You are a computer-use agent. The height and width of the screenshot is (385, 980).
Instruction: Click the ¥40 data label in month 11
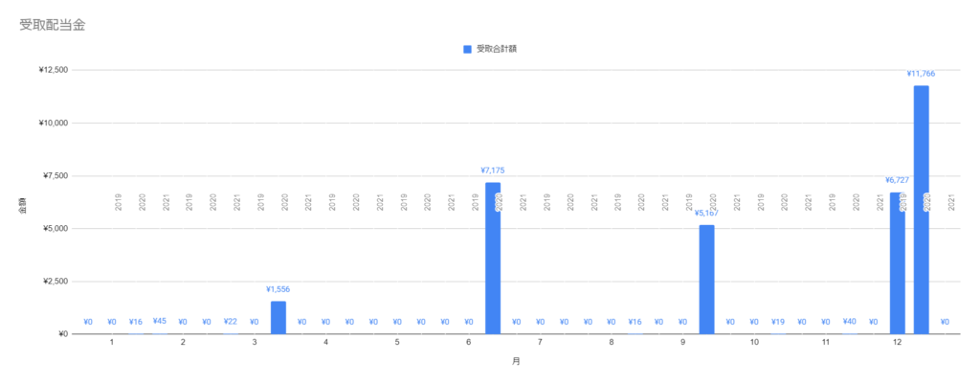850,321
